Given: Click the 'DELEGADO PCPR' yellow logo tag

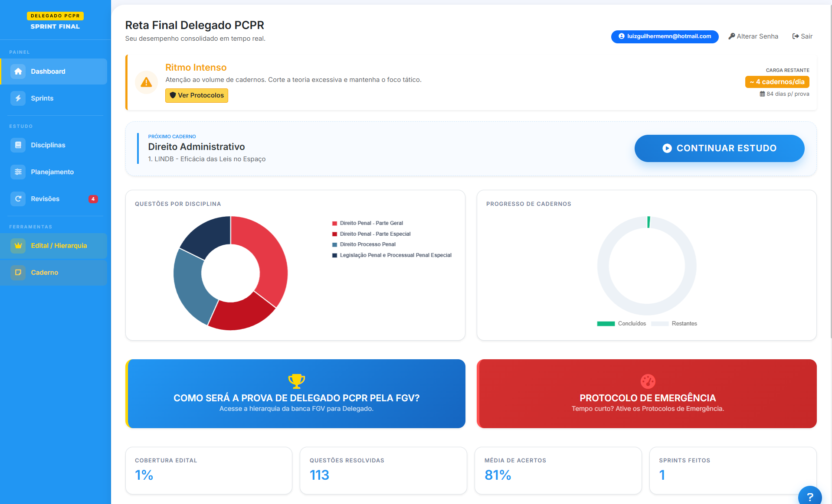Looking at the screenshot, I should [55, 16].
